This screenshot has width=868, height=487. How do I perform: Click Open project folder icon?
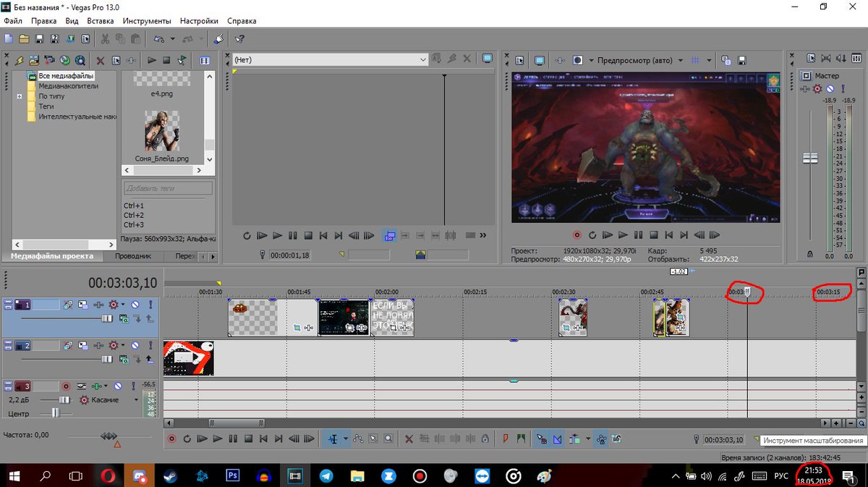(24, 38)
